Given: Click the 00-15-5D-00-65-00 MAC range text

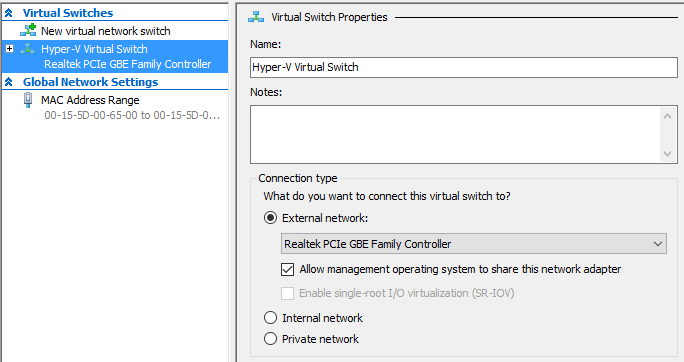Looking at the screenshot, I should coord(132,116).
